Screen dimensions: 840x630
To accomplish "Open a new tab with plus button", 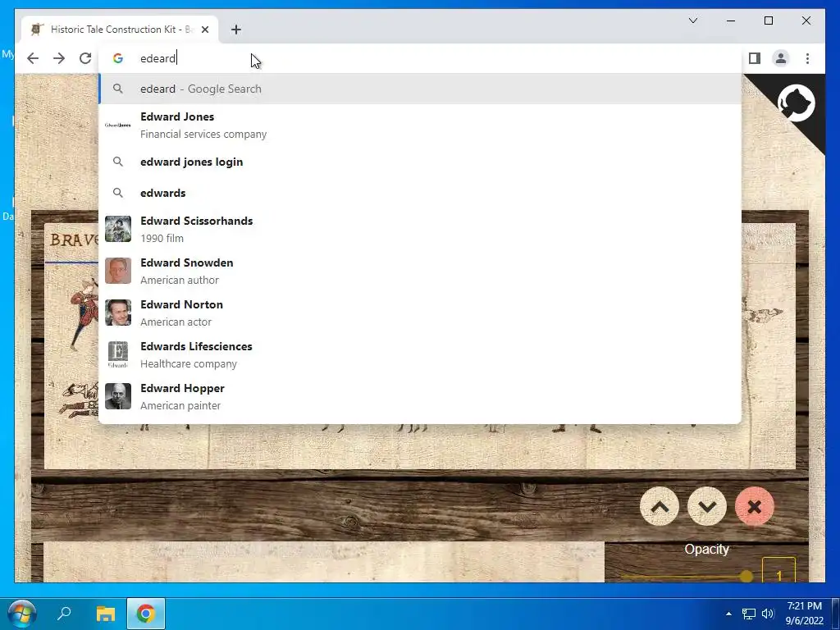I will [236, 30].
